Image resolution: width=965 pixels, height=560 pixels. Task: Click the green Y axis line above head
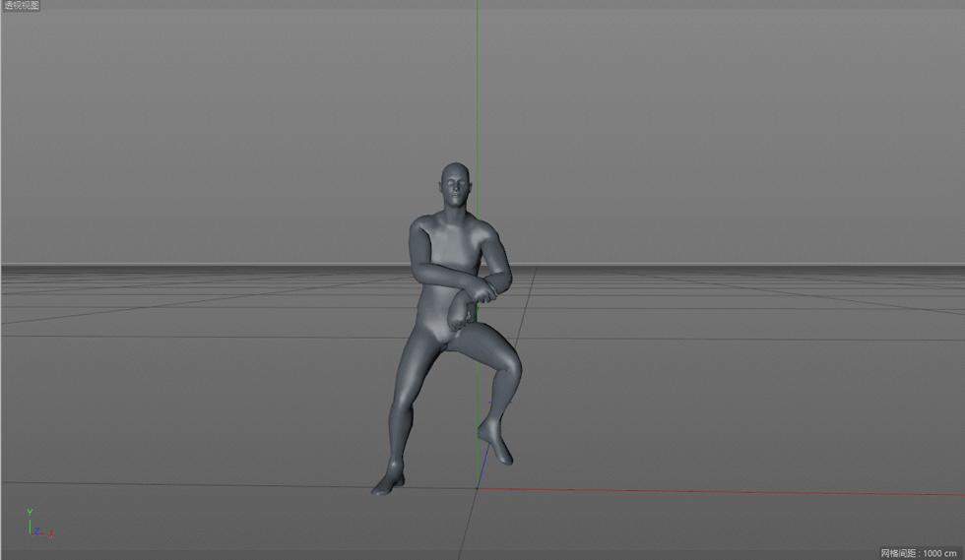pyautogui.click(x=478, y=79)
